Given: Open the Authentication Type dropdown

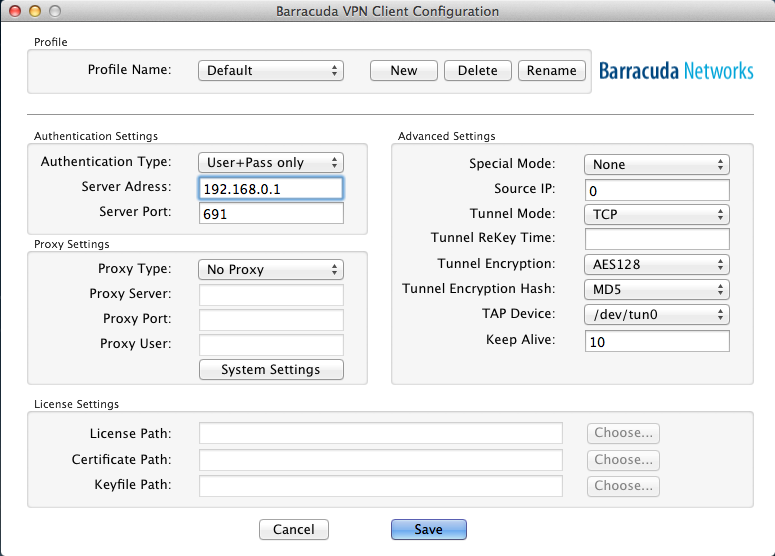Looking at the screenshot, I should point(271,163).
